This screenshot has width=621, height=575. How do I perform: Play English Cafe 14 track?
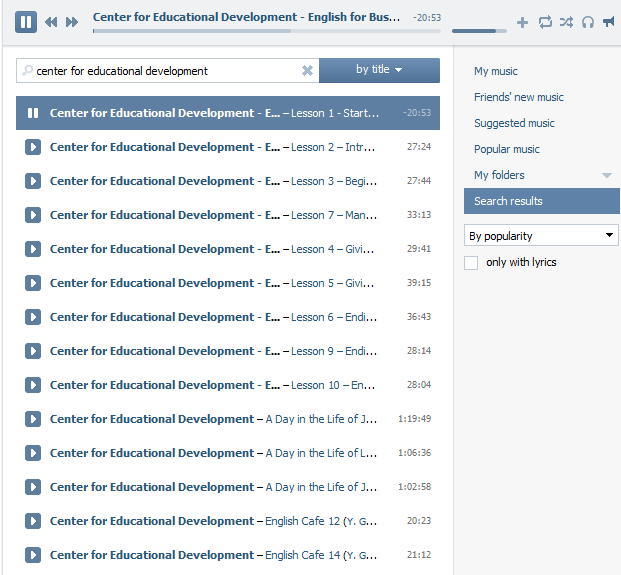tap(33, 555)
